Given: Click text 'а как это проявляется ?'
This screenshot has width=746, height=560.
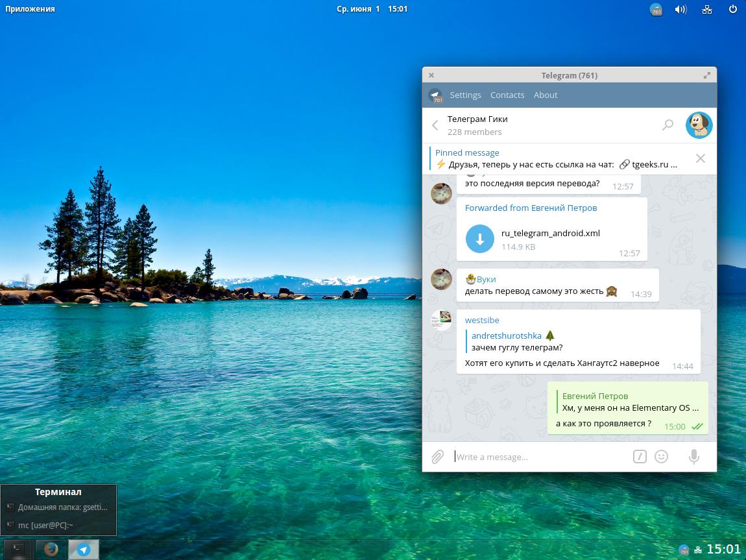Looking at the screenshot, I should point(604,424).
